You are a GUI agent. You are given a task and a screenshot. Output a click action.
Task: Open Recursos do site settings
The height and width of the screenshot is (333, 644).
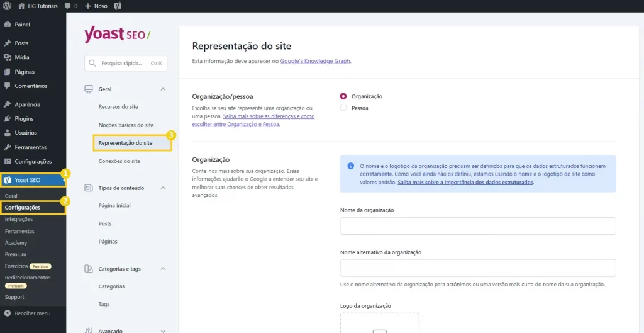118,107
